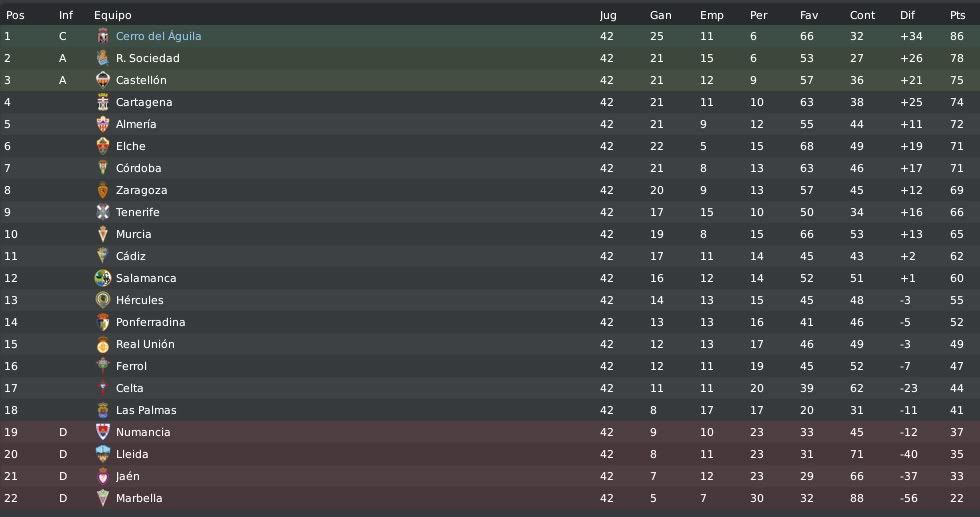Click the Real Unión crest icon
Image resolution: width=980 pixels, height=517 pixels.
(102, 344)
